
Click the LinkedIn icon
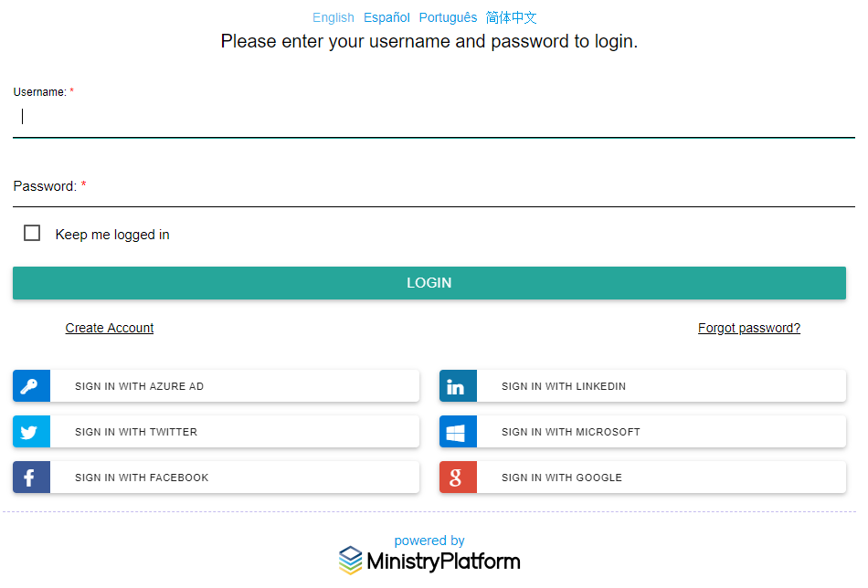click(x=458, y=385)
